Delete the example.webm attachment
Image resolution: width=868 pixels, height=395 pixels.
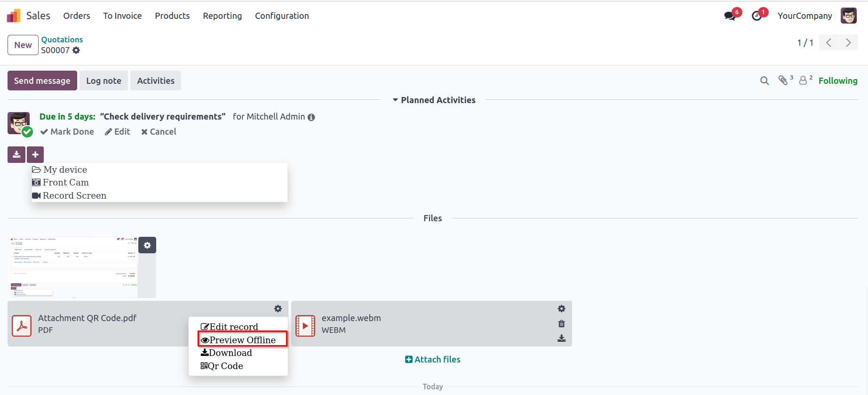(x=561, y=324)
